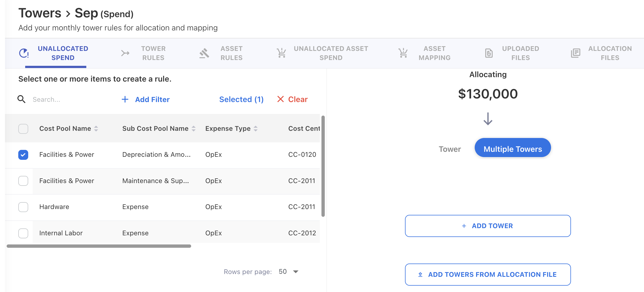Click Add Towers From Allocation File
This screenshot has height=292, width=644.
(488, 275)
